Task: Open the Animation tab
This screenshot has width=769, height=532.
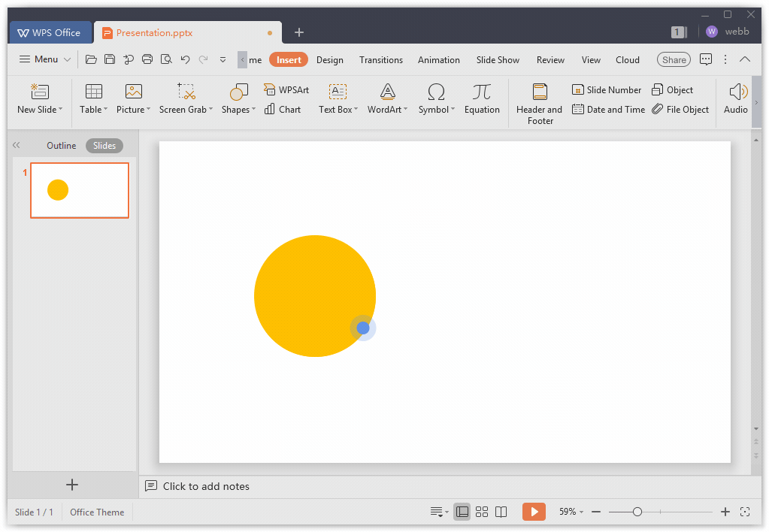Action: 438,60
